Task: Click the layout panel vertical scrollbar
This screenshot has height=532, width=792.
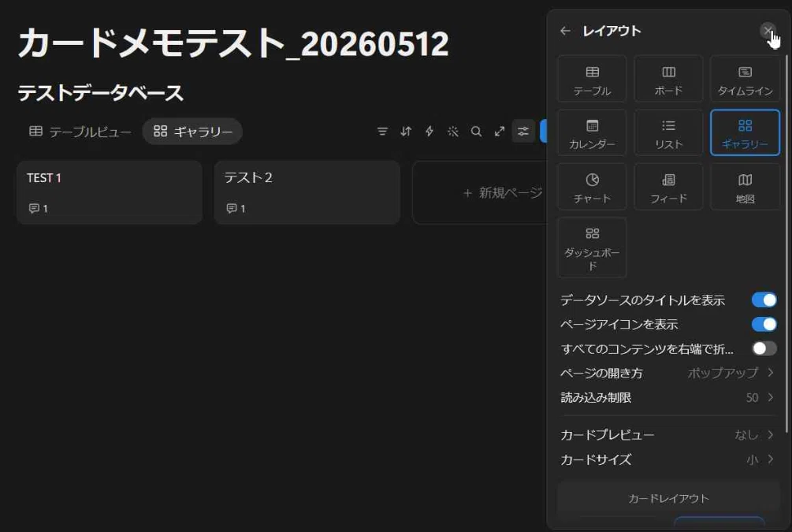Action: (x=786, y=244)
